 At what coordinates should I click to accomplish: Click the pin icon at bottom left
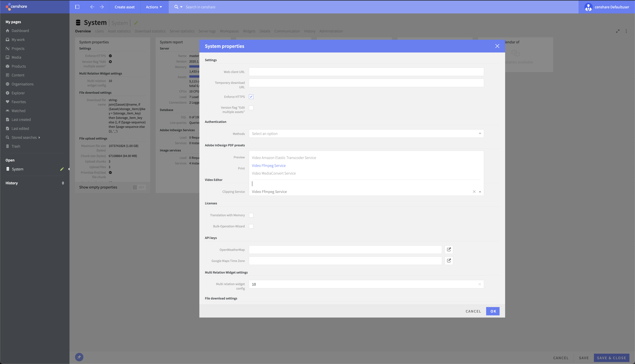coord(79,357)
